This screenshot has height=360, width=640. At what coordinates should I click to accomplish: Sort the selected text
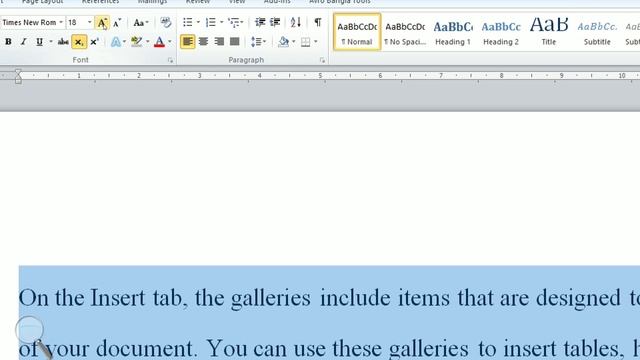pos(296,22)
